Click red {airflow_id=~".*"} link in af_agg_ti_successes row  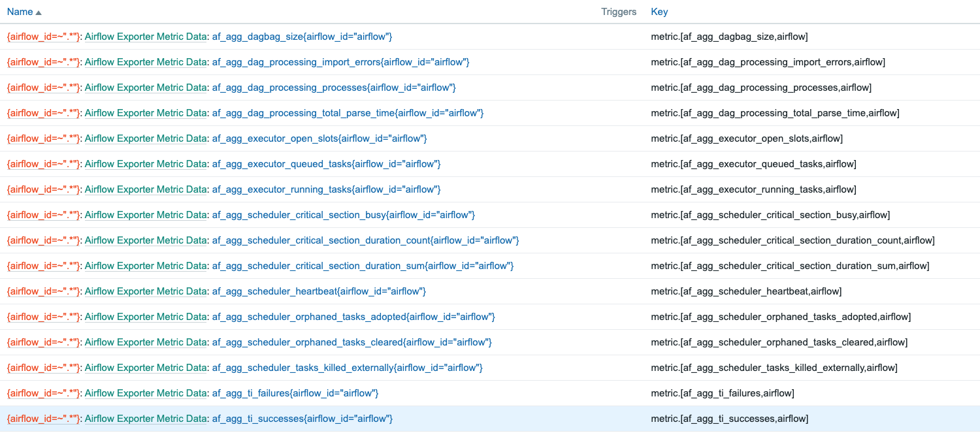[x=43, y=419]
